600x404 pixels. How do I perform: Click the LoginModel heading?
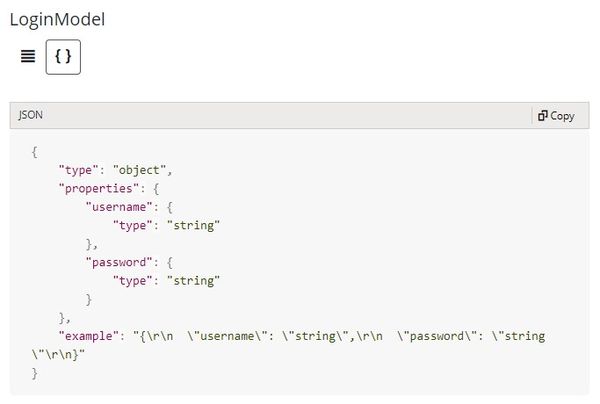click(x=57, y=19)
